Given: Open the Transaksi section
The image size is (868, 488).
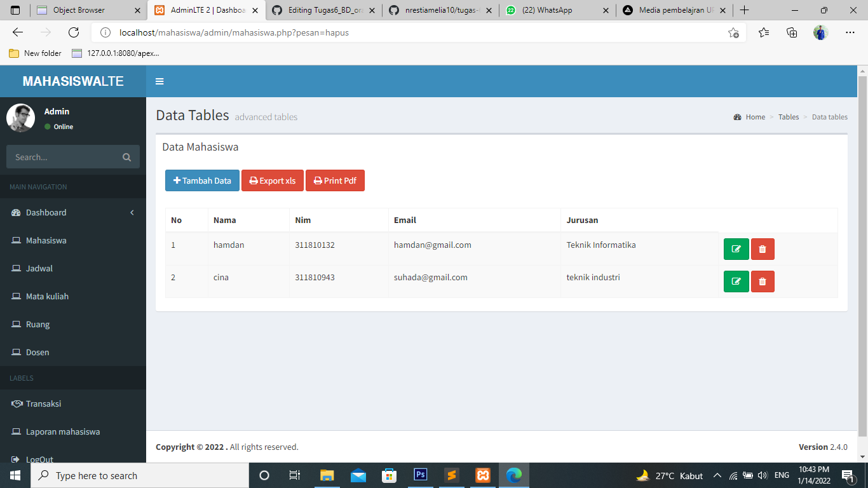Looking at the screenshot, I should click(43, 403).
